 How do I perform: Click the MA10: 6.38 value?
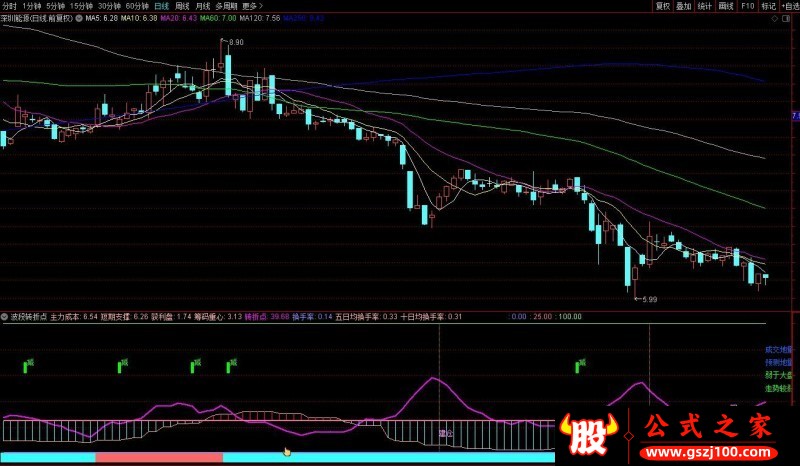click(139, 18)
